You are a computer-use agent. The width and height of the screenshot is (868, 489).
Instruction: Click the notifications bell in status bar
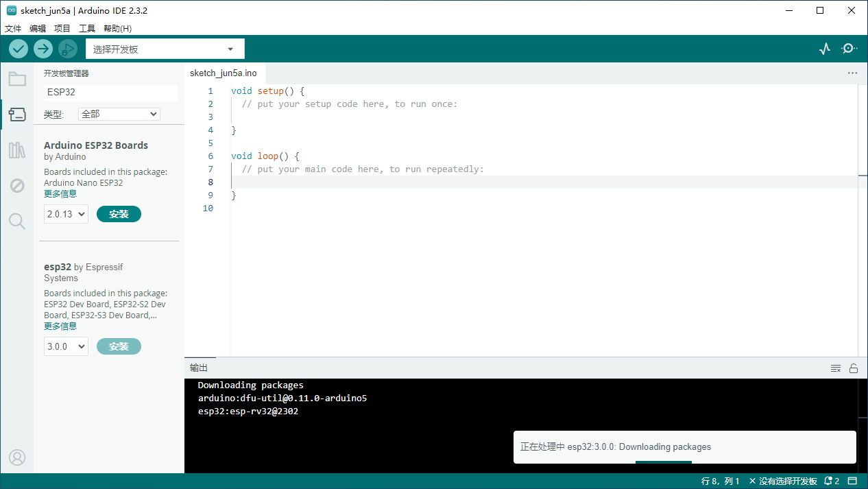(x=832, y=481)
